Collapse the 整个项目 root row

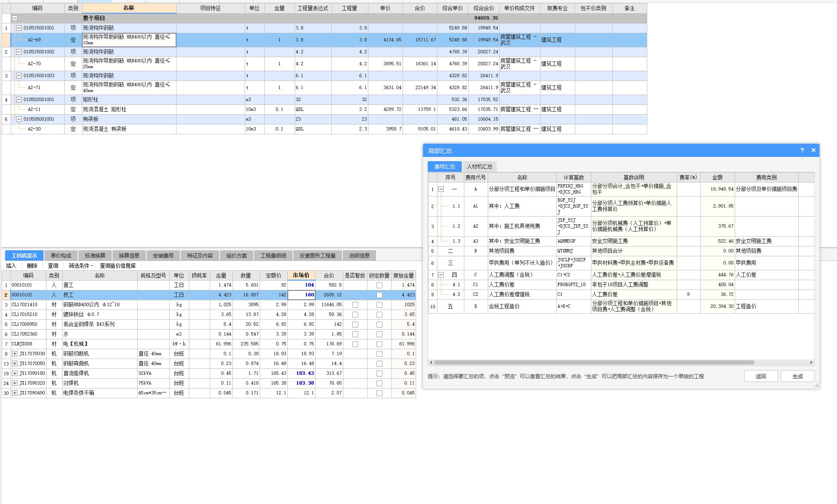tap(15, 18)
